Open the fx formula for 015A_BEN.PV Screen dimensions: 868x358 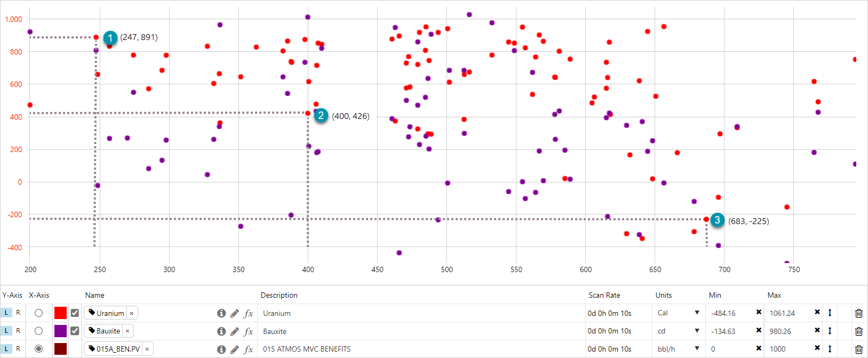point(249,349)
